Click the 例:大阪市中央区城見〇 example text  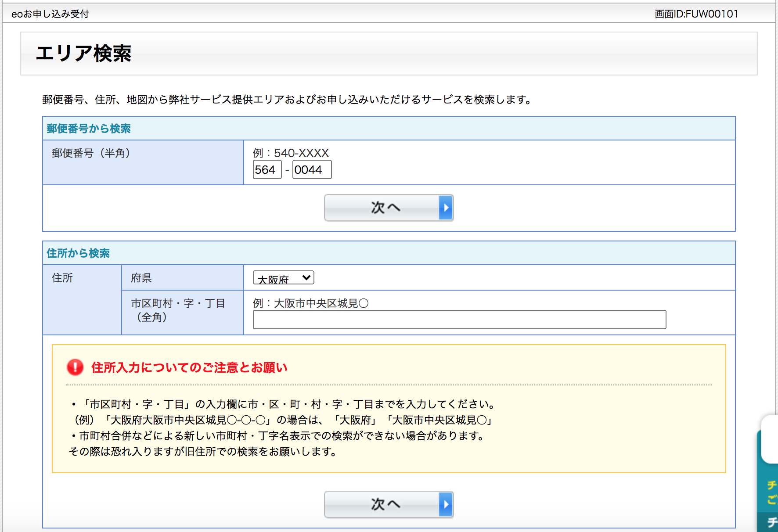point(310,303)
